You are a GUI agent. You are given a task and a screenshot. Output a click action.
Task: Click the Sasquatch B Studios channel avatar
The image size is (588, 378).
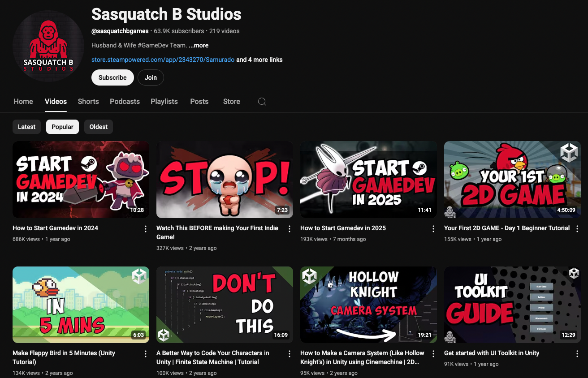point(48,46)
